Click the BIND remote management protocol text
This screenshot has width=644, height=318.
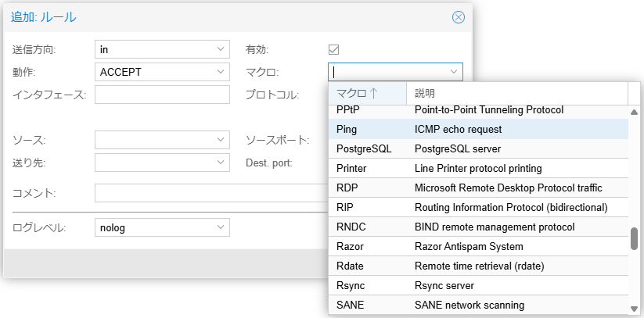495,227
